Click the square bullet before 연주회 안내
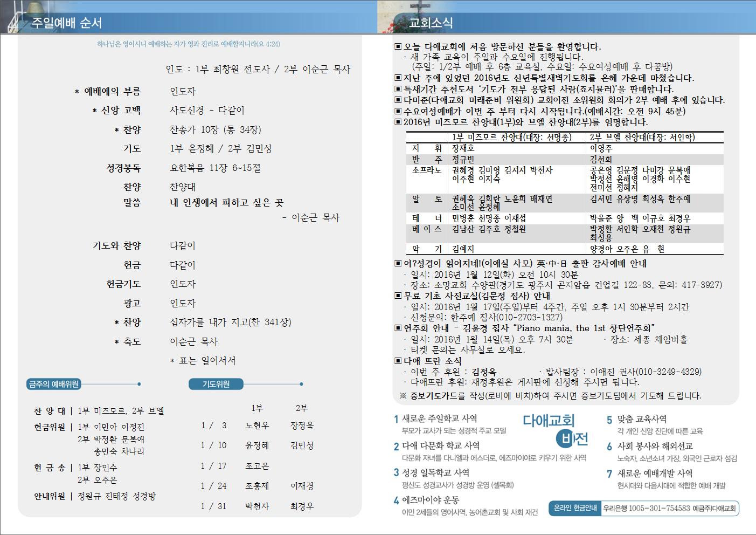Screen dimensions: 756x535 click(398, 328)
